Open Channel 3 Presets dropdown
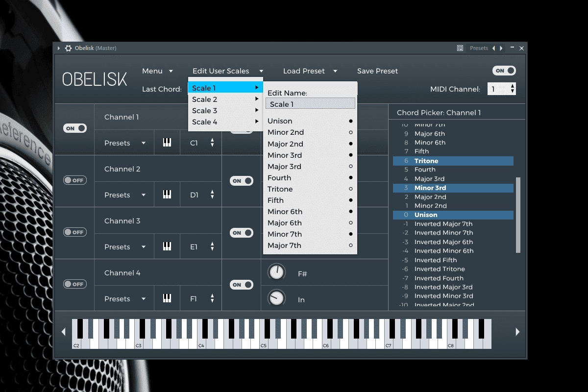Viewport: 588px width, 392px height. click(125, 247)
